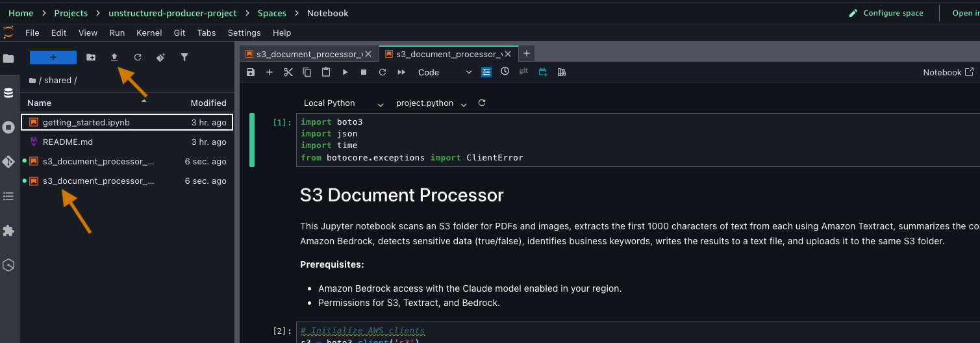
Task: Open the Git sidebar panel
Action: point(8,162)
